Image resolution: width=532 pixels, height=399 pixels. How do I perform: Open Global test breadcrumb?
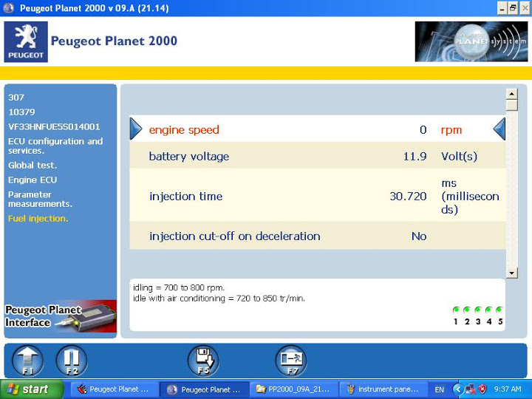pos(33,166)
